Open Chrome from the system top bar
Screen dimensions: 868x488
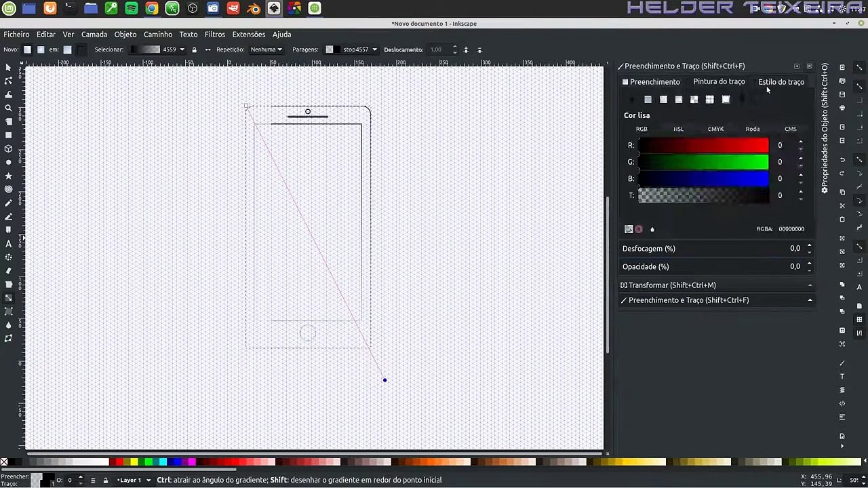(x=152, y=8)
